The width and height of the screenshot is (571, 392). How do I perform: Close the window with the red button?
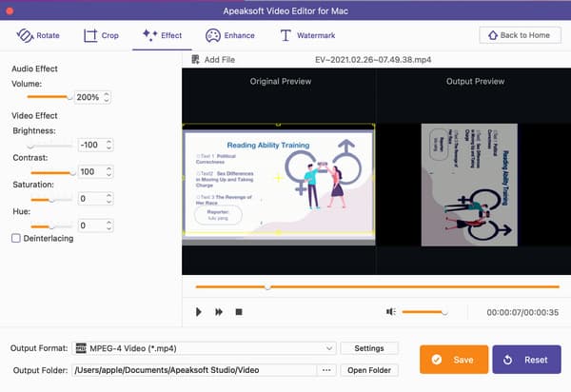10,10
